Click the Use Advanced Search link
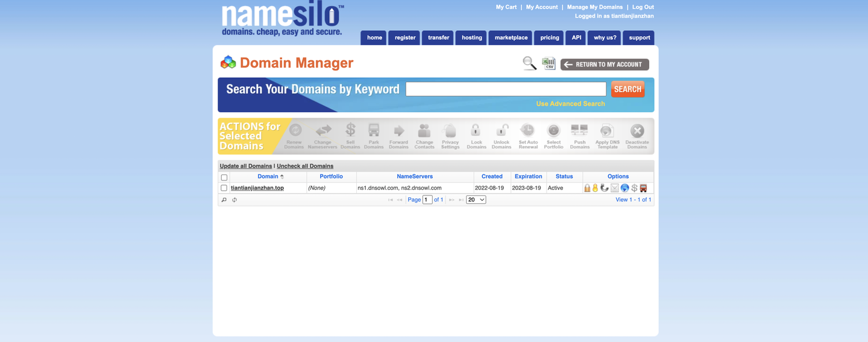Viewport: 868px width, 342px height. pyautogui.click(x=570, y=104)
